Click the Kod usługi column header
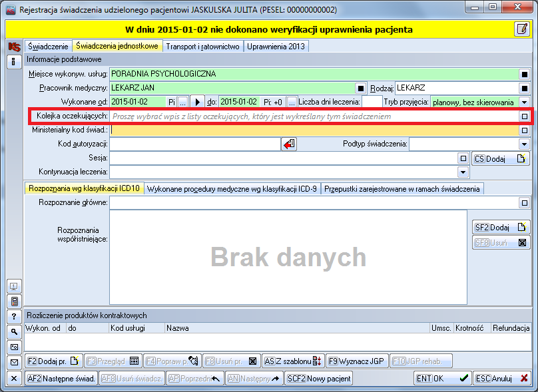Image resolution: width=538 pixels, height=392 pixels. (x=136, y=328)
